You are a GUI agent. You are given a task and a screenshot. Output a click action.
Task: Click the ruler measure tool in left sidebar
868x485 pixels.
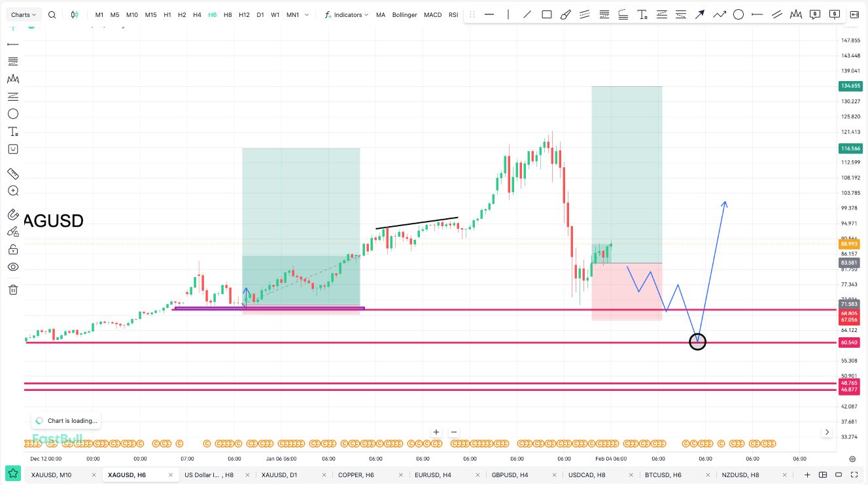[x=12, y=174]
